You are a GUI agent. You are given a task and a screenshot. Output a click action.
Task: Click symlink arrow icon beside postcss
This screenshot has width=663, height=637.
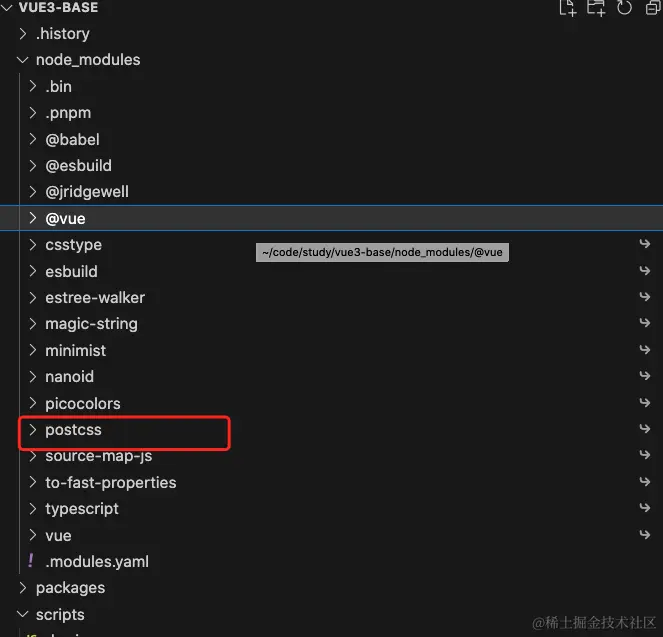point(645,430)
